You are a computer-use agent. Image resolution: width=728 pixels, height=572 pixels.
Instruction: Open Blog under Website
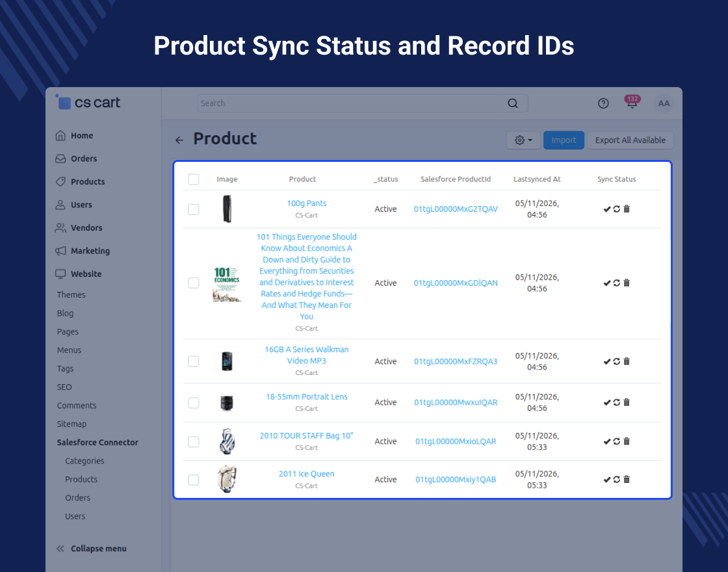point(65,313)
